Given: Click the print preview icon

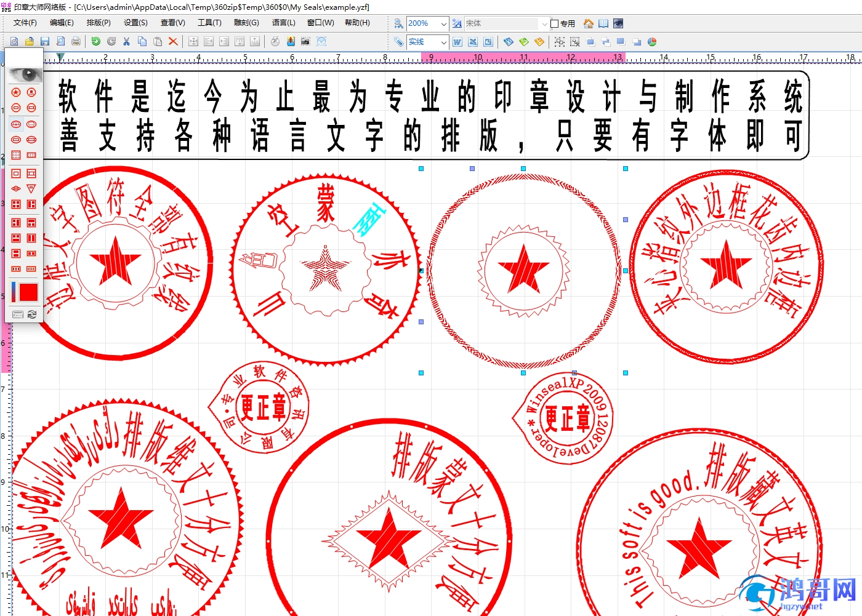Looking at the screenshot, I should pyautogui.click(x=60, y=41).
